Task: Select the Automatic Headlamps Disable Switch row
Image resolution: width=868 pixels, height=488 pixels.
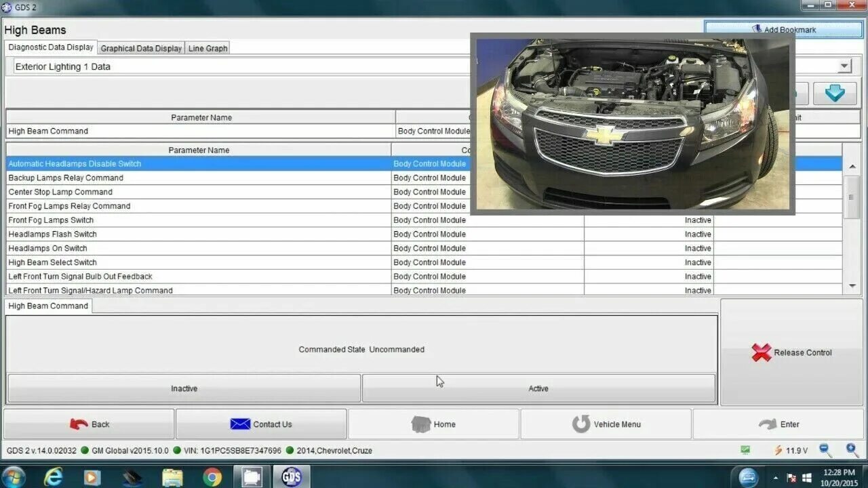Action: (424, 164)
